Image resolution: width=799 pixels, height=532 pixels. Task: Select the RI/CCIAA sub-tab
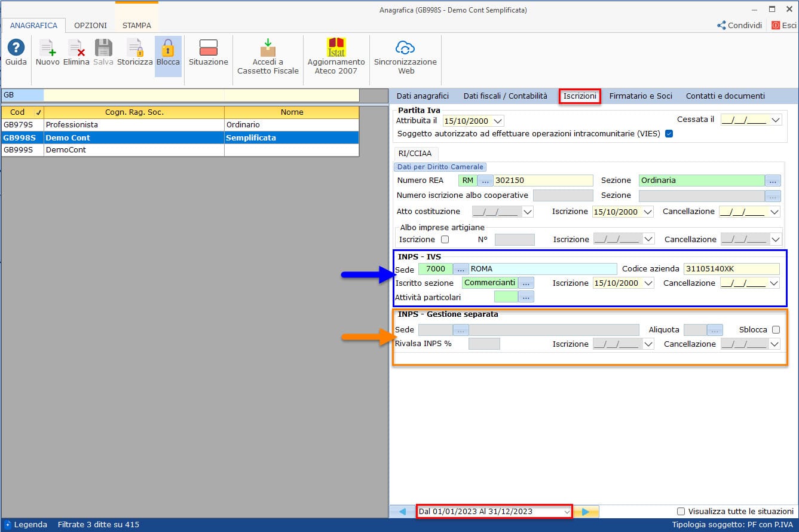pyautogui.click(x=415, y=154)
